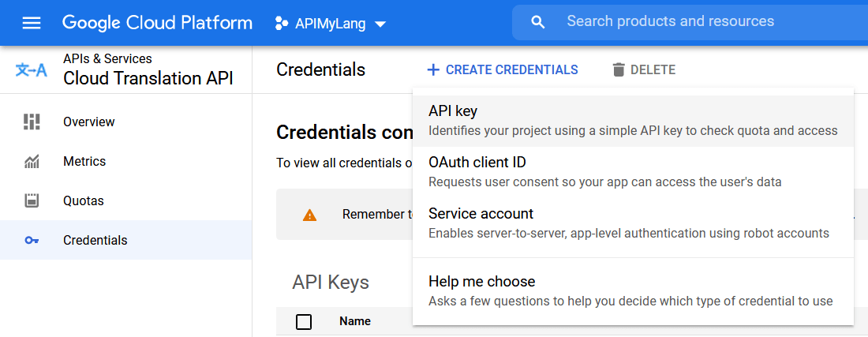Open the hamburger navigation menu
868x337 pixels.
31,23
